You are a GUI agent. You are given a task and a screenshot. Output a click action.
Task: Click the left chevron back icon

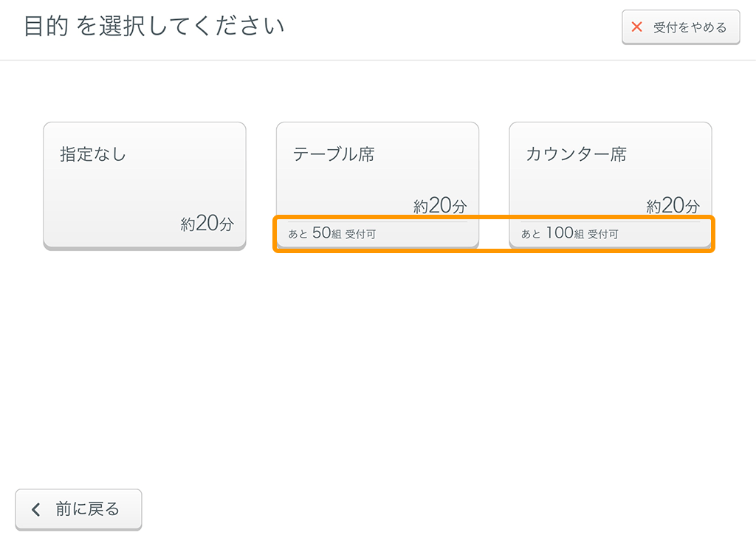pyautogui.click(x=35, y=509)
